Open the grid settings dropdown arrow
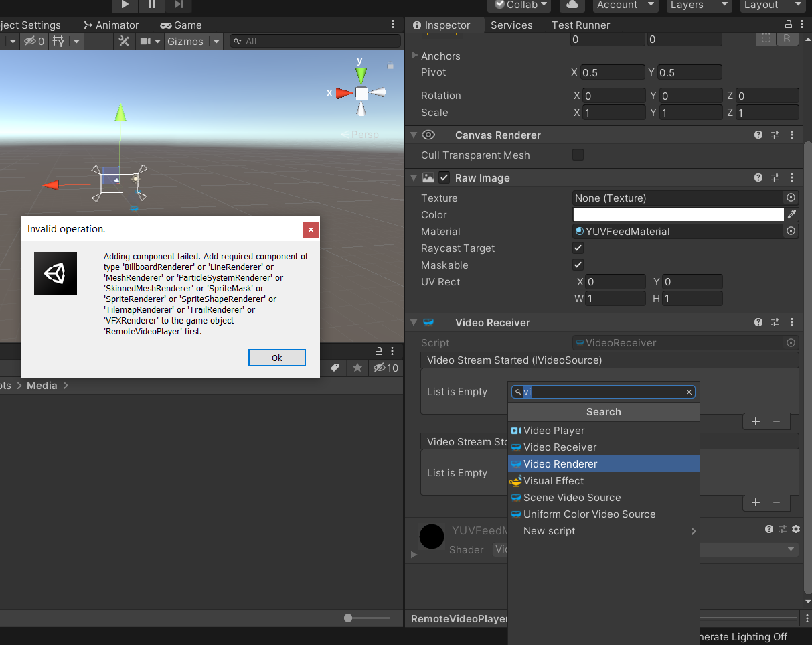 [x=76, y=41]
